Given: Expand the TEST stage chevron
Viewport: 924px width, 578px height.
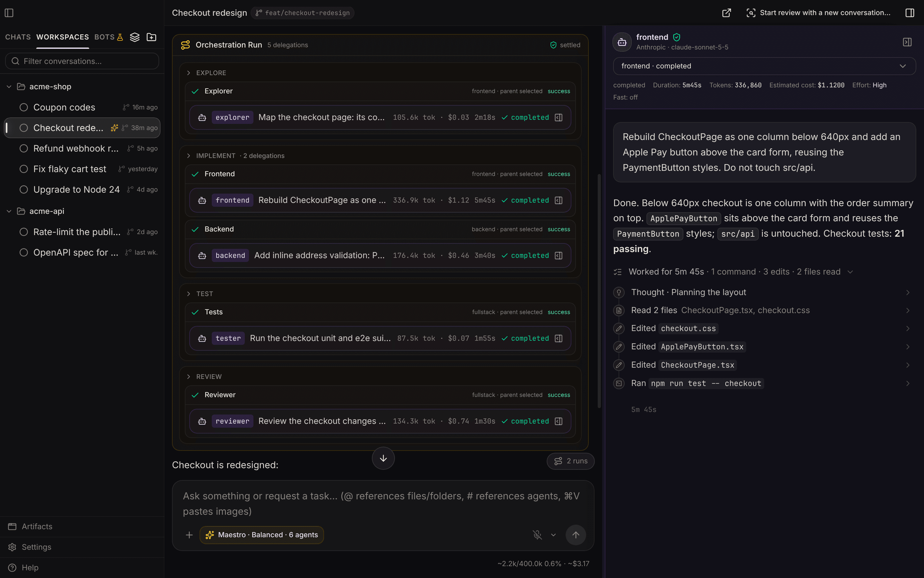Looking at the screenshot, I should (189, 293).
